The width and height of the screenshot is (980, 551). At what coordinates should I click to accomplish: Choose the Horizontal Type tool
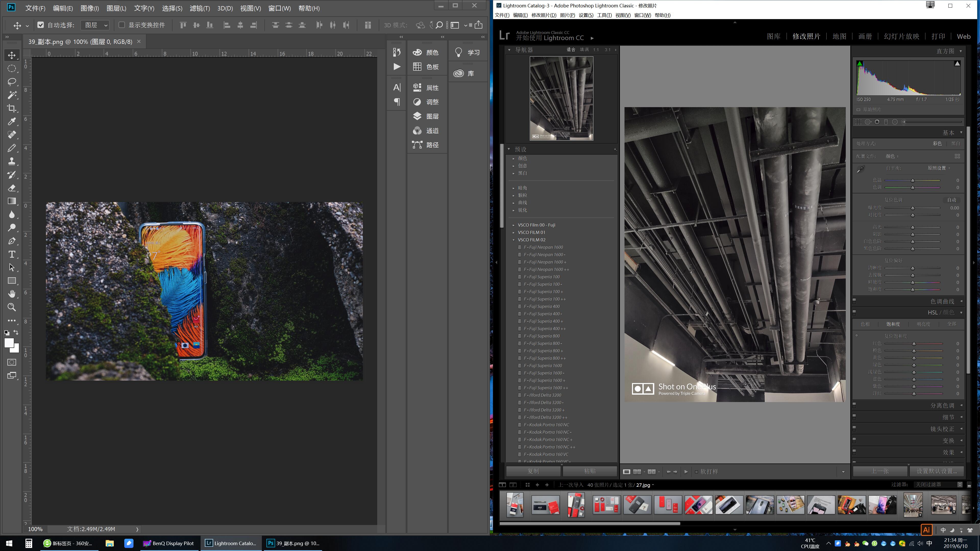tap(12, 254)
